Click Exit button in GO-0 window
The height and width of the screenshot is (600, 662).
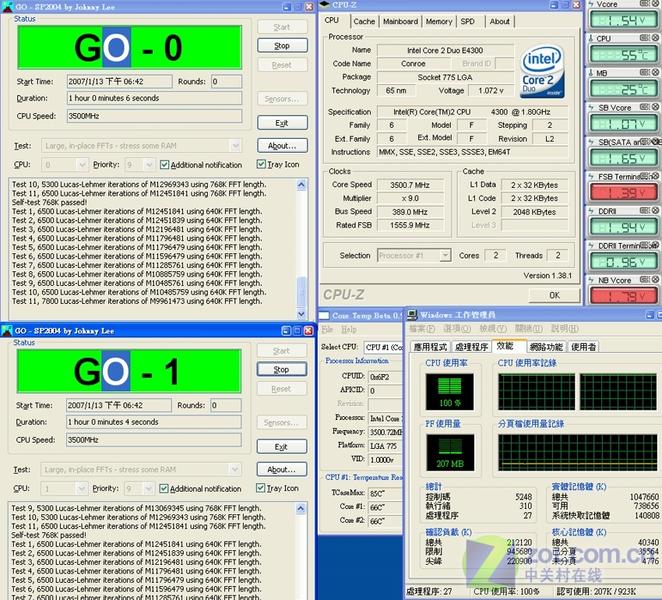point(282,123)
